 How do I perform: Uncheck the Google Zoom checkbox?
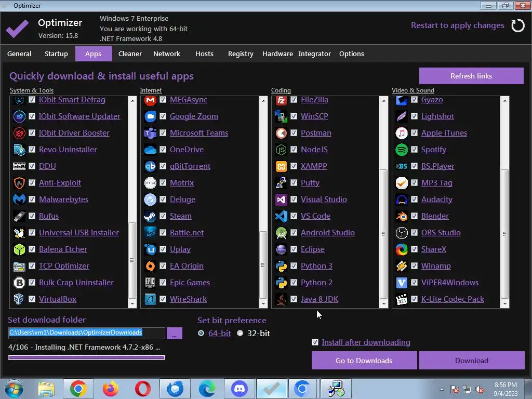point(163,116)
